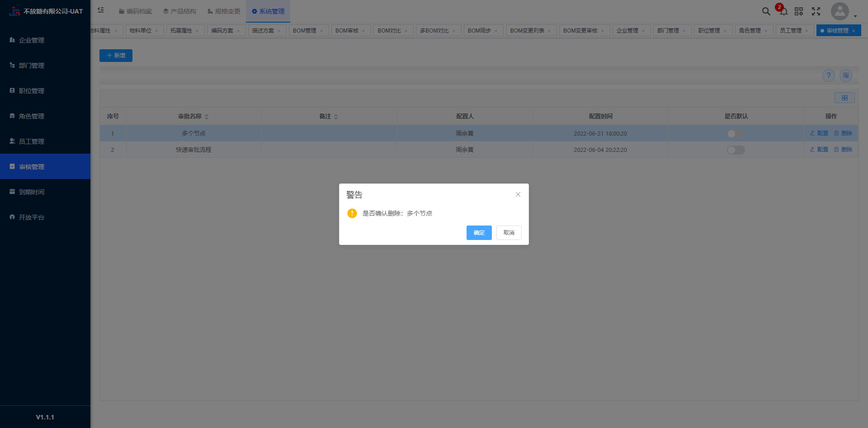868x428 pixels.
Task: Toggle fullscreen with the expand arrows icon
Action: [x=816, y=11]
